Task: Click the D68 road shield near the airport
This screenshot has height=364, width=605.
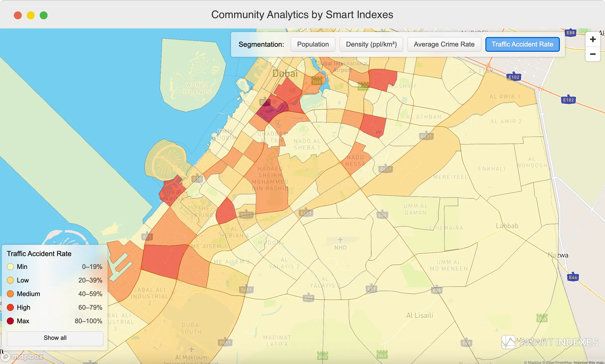Action: (x=317, y=81)
